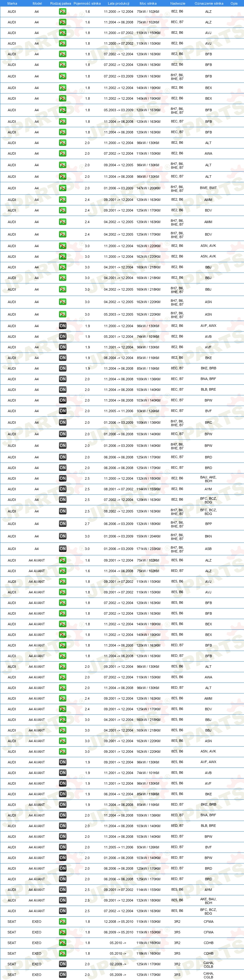This screenshot has height=980, width=244.
Task: Select the 147kW / 200KM power cell
Action: [x=148, y=188]
